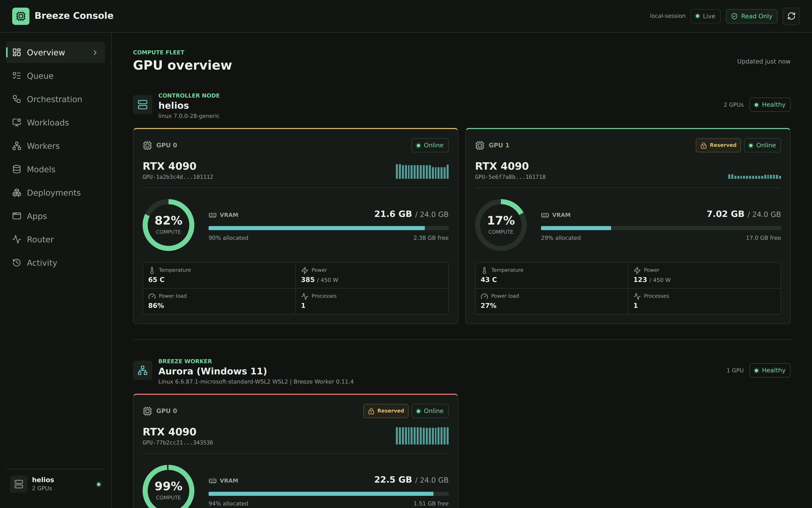The height and width of the screenshot is (508, 812).
Task: Click the VRAM memory icon on helios GPU 1
Action: [x=545, y=215]
